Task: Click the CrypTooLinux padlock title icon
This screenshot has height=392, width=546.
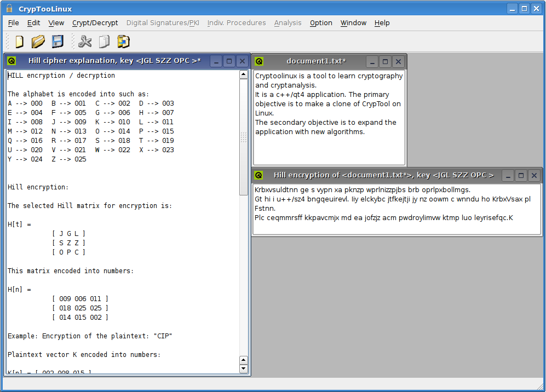Action: pyautogui.click(x=9, y=8)
